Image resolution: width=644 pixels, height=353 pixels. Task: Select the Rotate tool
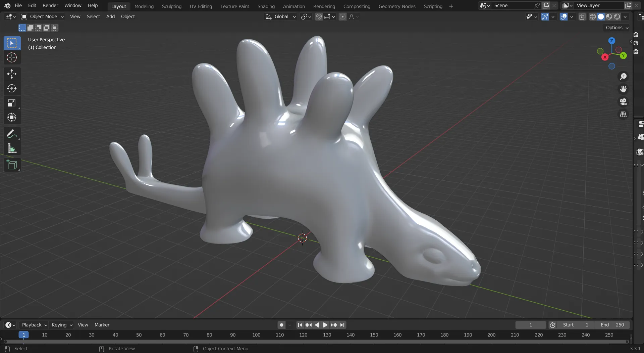[12, 88]
